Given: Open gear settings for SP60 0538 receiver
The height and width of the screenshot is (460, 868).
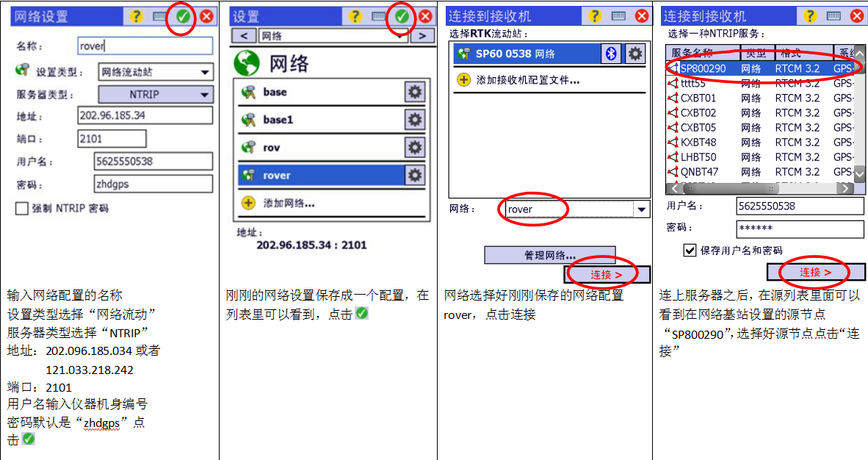Looking at the screenshot, I should tap(635, 54).
